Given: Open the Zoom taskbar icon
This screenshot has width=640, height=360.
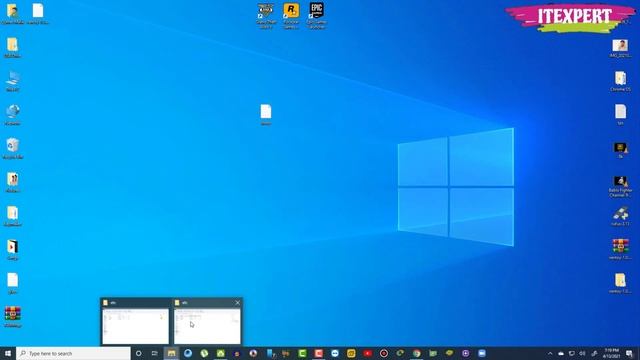Looking at the screenshot, I should [482, 353].
